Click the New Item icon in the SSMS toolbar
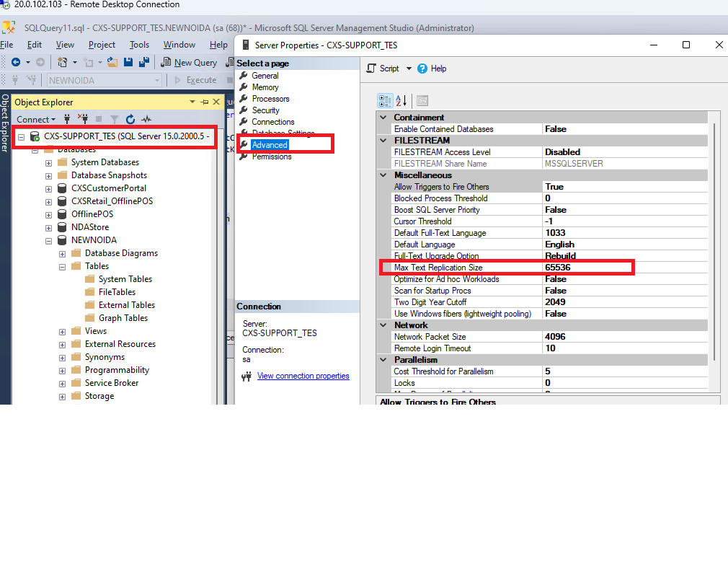The height and width of the screenshot is (577, 728). pos(62,62)
